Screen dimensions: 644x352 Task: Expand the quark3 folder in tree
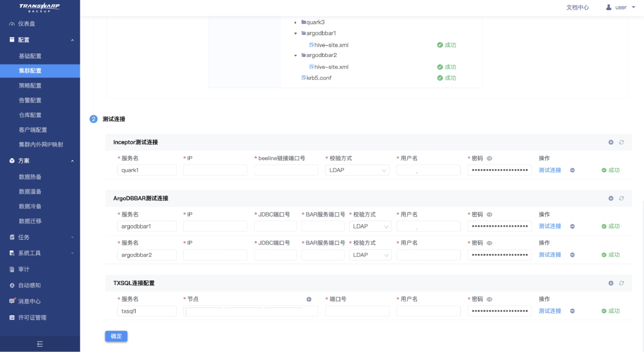(295, 22)
